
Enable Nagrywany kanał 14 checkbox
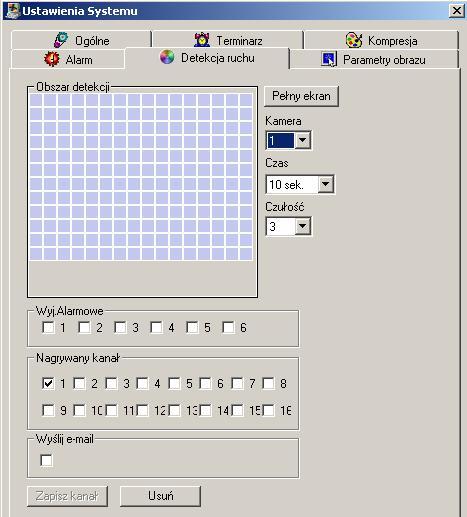(x=206, y=410)
